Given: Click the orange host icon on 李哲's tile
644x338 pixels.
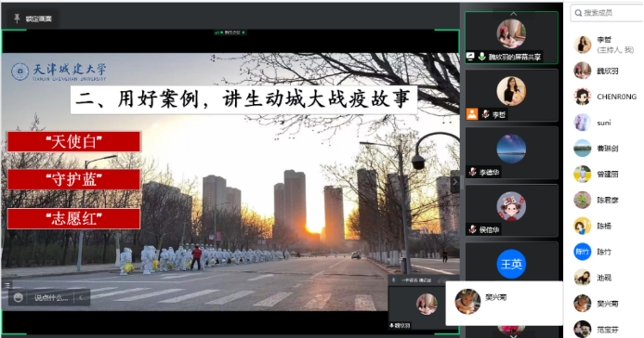Looking at the screenshot, I should [472, 113].
